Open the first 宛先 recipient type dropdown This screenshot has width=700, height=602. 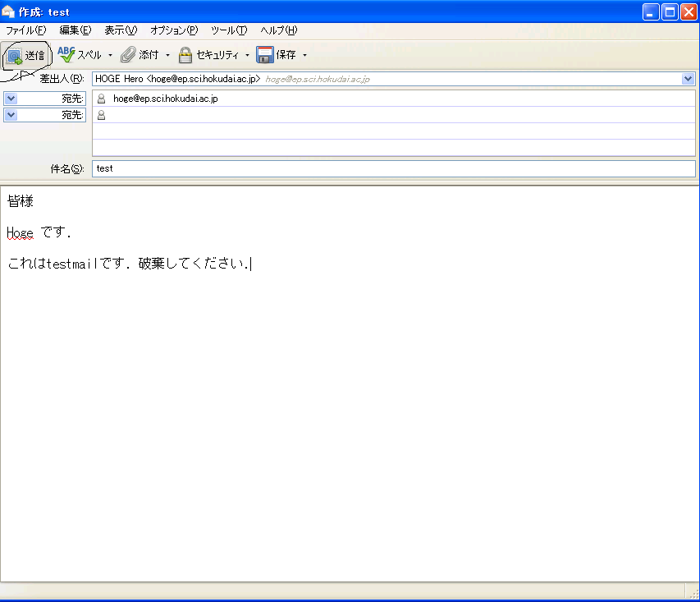coord(11,99)
